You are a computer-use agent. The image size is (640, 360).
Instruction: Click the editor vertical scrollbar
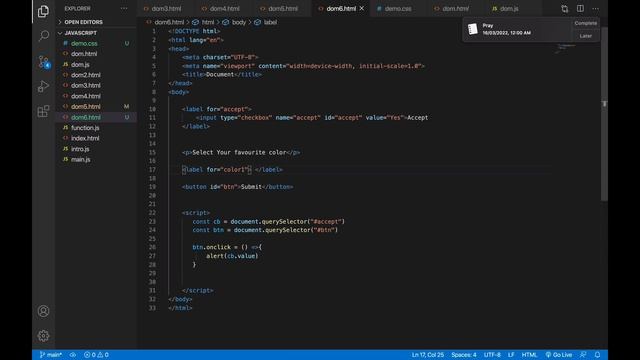pyautogui.click(x=604, y=114)
